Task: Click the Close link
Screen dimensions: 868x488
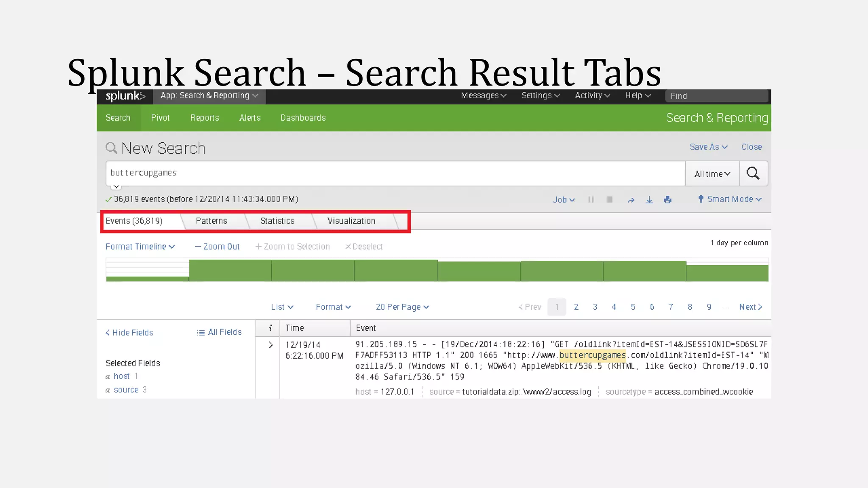Action: pos(751,147)
